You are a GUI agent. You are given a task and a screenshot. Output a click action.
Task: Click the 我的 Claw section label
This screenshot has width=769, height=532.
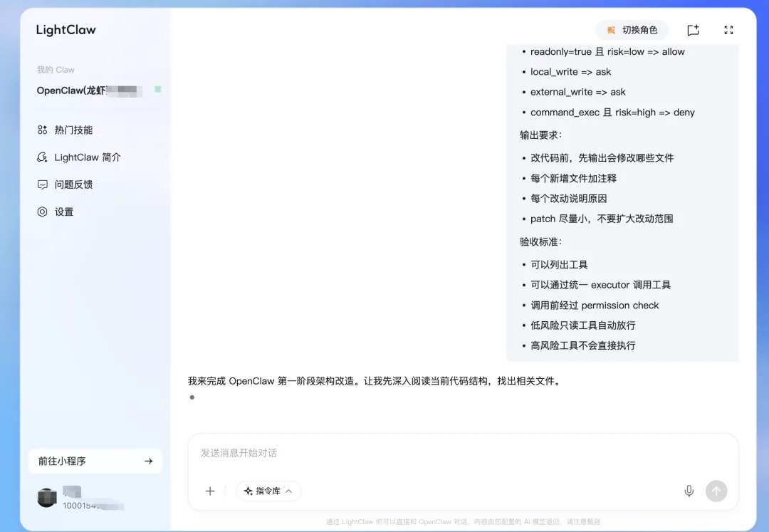pyautogui.click(x=56, y=70)
